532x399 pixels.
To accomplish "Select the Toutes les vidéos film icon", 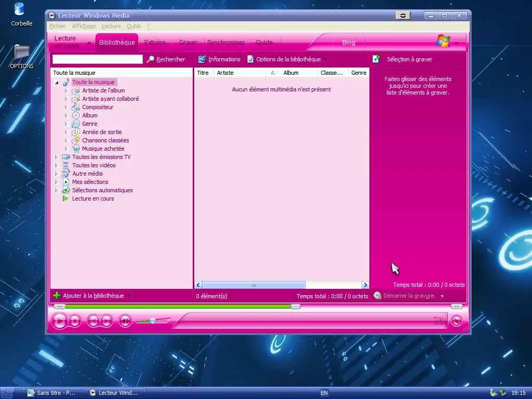I will 66,165.
